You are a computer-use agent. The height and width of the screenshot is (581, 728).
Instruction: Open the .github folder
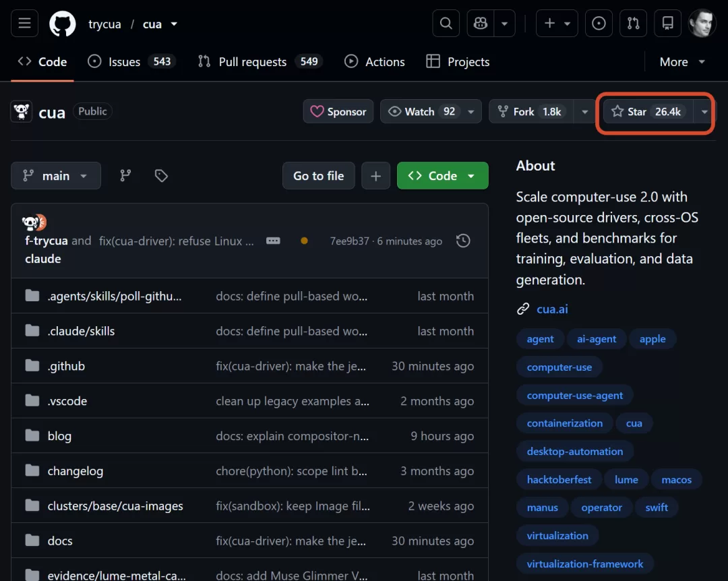66,366
